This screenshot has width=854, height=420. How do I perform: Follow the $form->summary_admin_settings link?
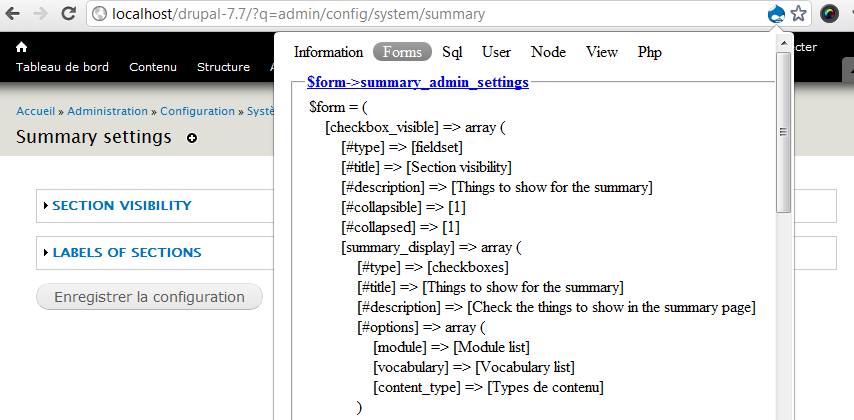tap(418, 83)
